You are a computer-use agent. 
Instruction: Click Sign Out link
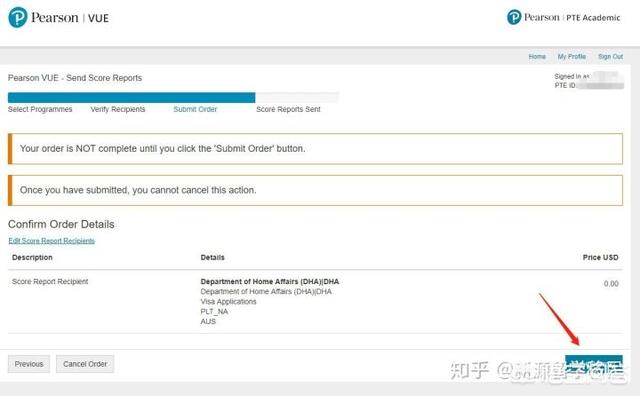[x=611, y=57]
